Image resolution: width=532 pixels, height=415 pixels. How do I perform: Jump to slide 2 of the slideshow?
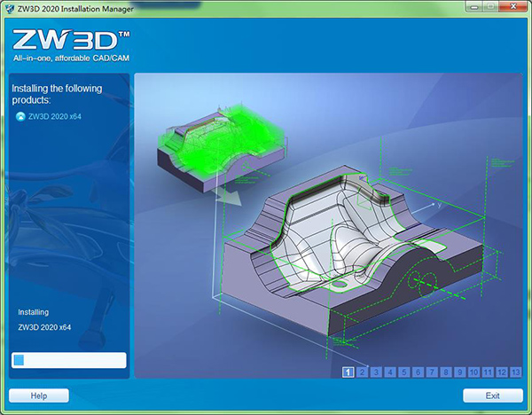363,372
